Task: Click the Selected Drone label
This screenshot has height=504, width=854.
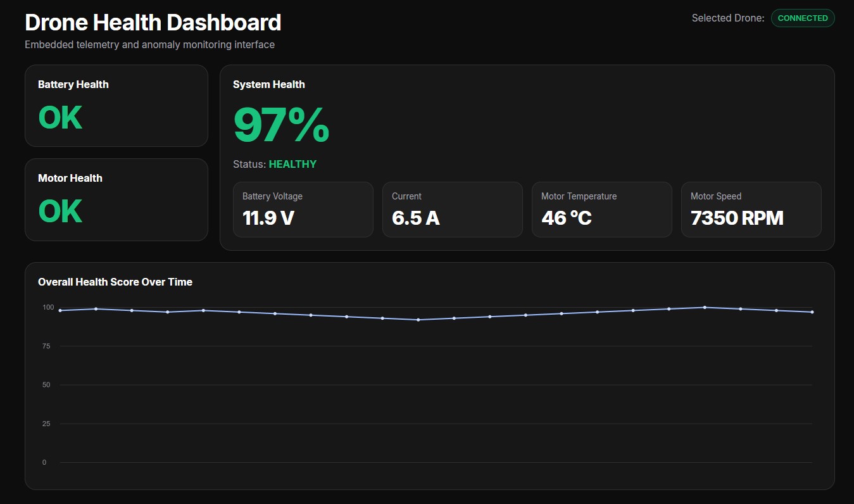Action: [x=728, y=18]
